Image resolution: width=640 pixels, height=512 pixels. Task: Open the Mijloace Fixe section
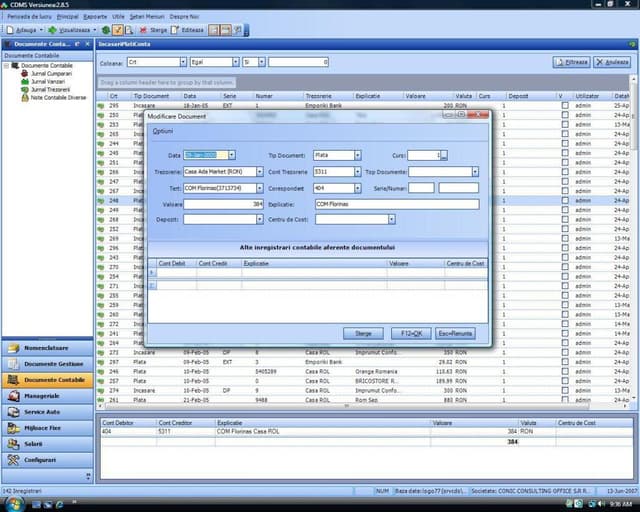[x=42, y=428]
